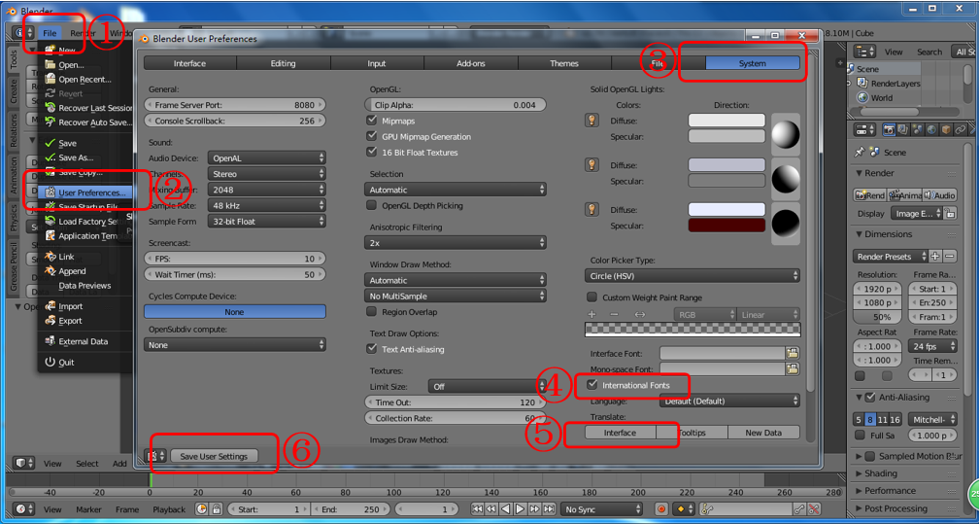Jump to the last frame in timeline
The height and width of the screenshot is (524, 980).
[x=549, y=509]
